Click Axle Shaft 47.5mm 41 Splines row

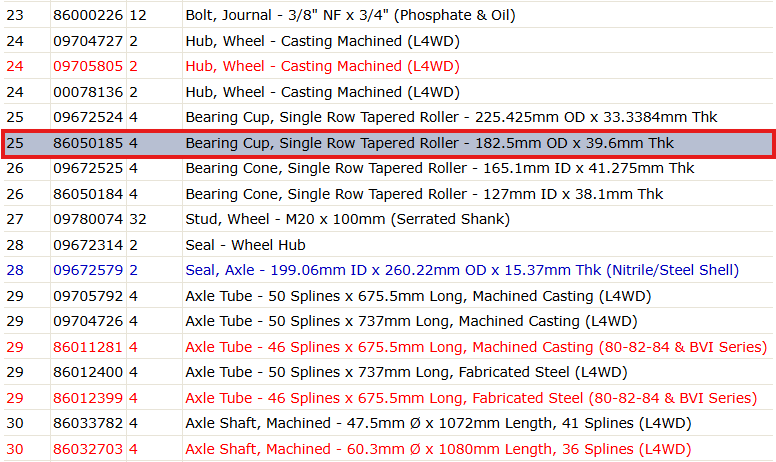pos(388,423)
